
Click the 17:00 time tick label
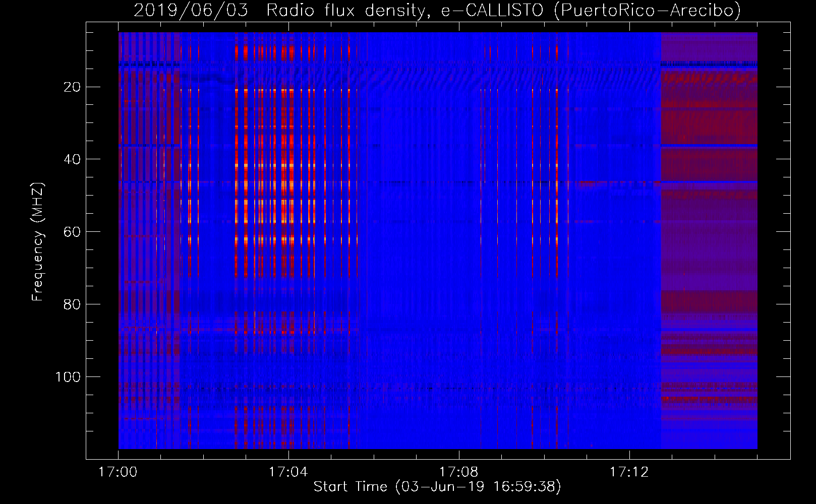pyautogui.click(x=118, y=472)
